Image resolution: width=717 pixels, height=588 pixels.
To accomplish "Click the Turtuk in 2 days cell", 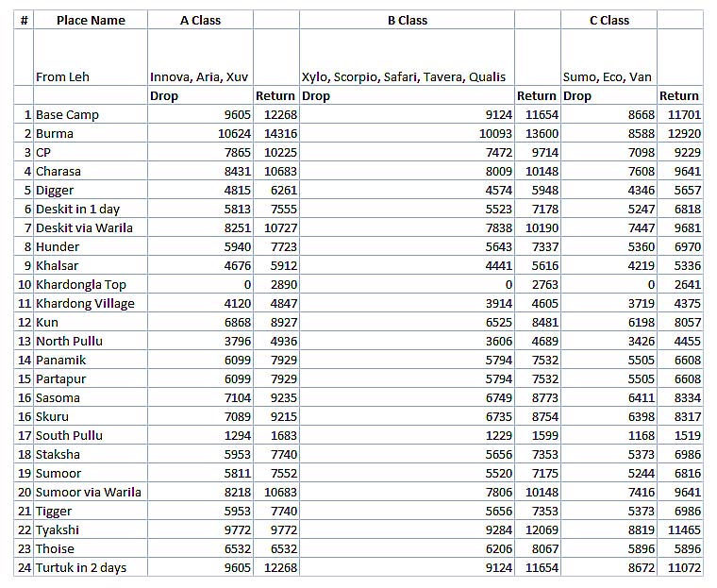I will [80, 567].
